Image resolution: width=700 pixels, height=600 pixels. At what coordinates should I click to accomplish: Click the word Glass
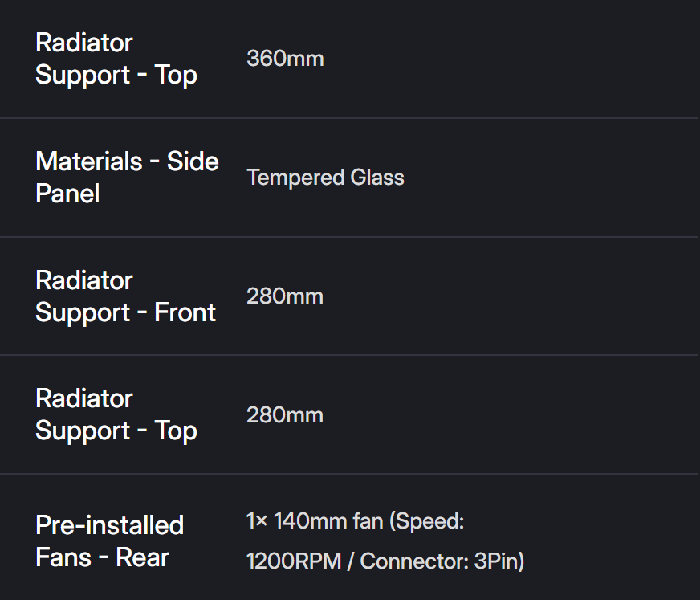tap(377, 178)
